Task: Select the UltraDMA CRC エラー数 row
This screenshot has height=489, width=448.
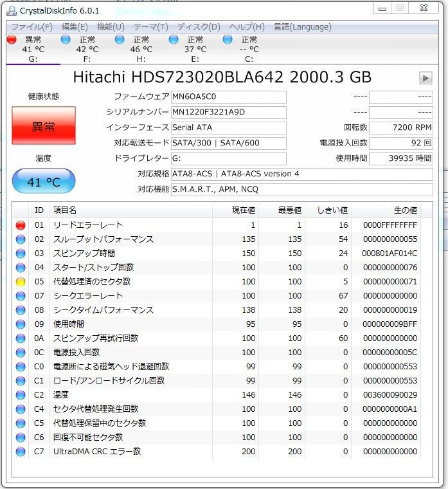Action: pos(217,451)
